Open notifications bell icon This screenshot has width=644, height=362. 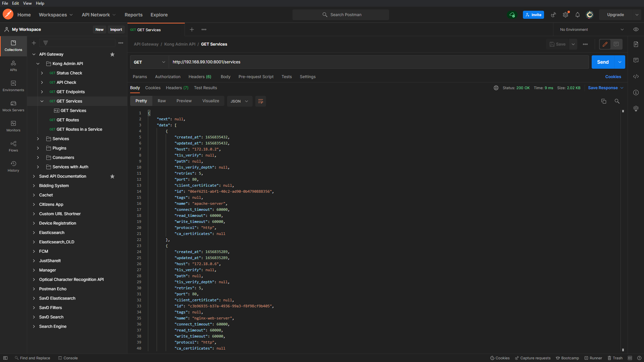(x=578, y=15)
